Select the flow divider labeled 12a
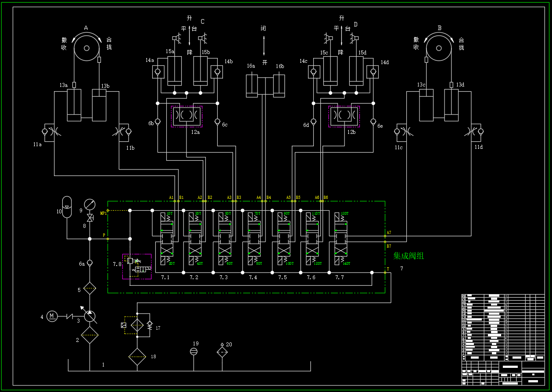This screenshot has height=392, width=552. (x=186, y=116)
